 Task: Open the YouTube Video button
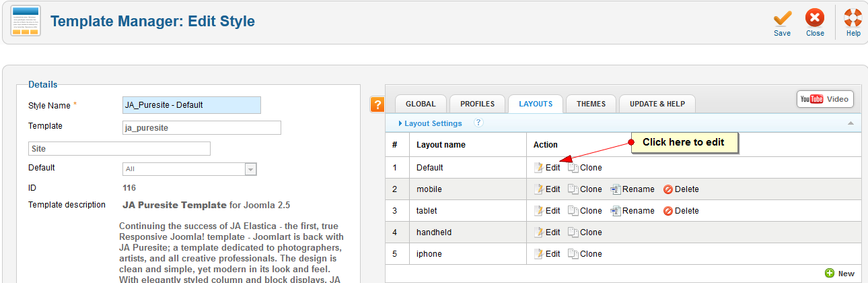(825, 99)
